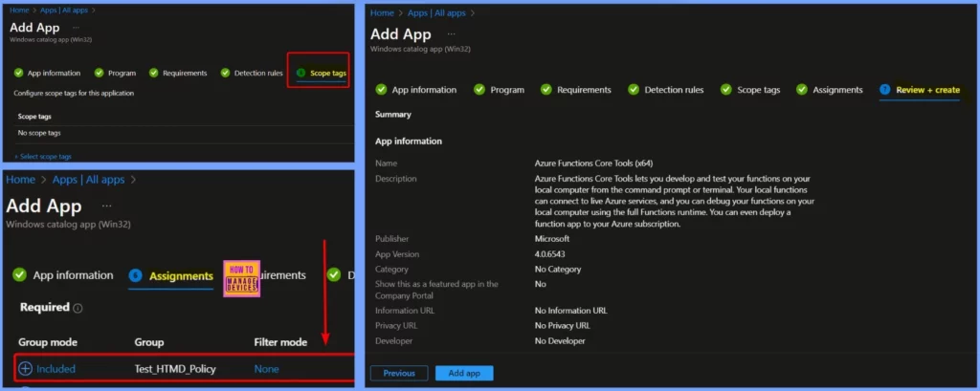Open Requirements step in the Scope tags panel

(178, 73)
